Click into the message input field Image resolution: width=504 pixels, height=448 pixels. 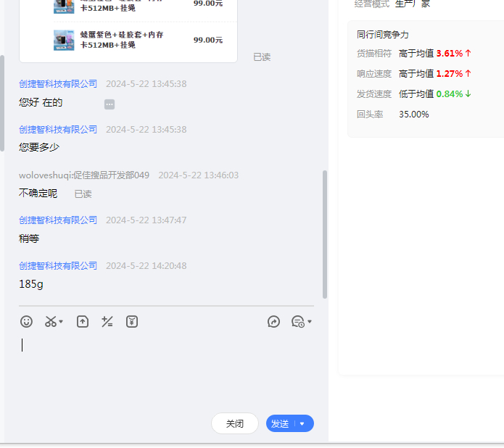click(167, 370)
